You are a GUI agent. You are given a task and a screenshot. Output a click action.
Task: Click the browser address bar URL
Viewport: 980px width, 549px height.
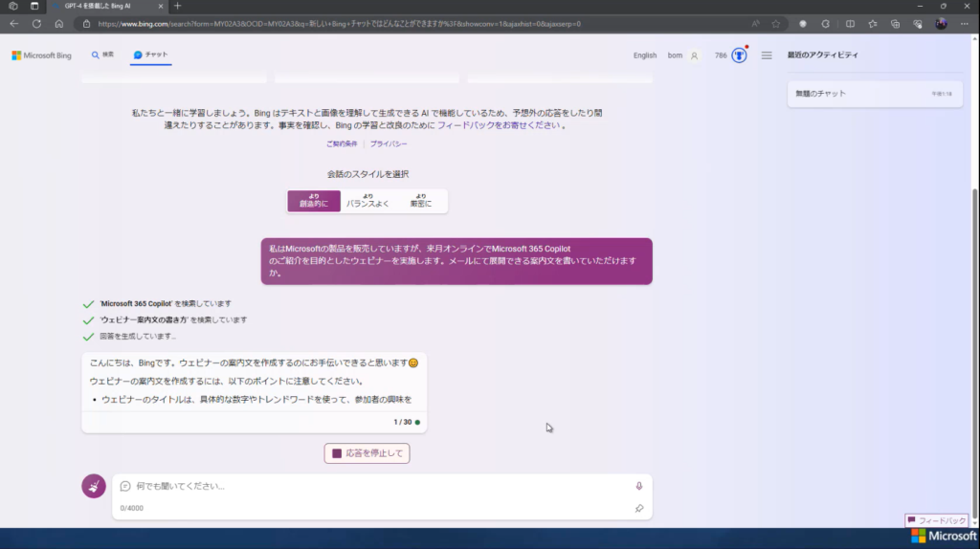pyautogui.click(x=340, y=24)
